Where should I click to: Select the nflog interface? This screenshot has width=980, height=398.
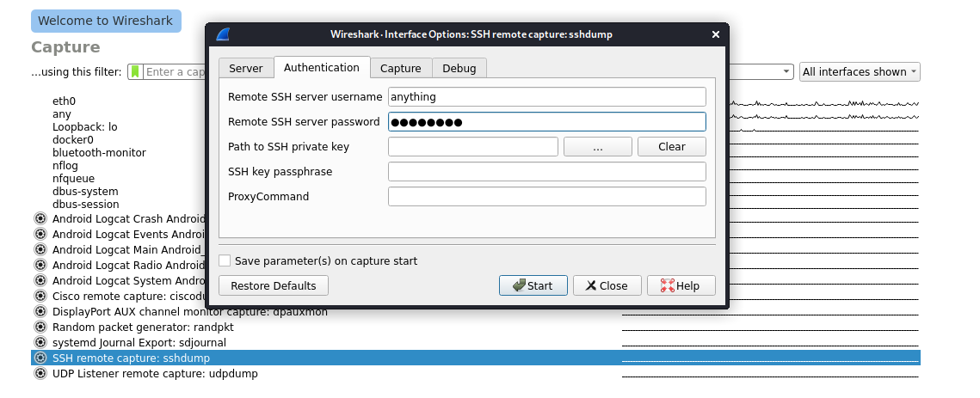pyautogui.click(x=65, y=166)
